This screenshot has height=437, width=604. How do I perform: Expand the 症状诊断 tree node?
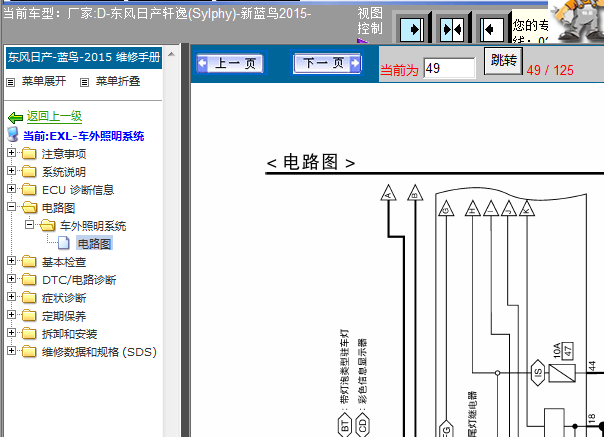[11, 297]
